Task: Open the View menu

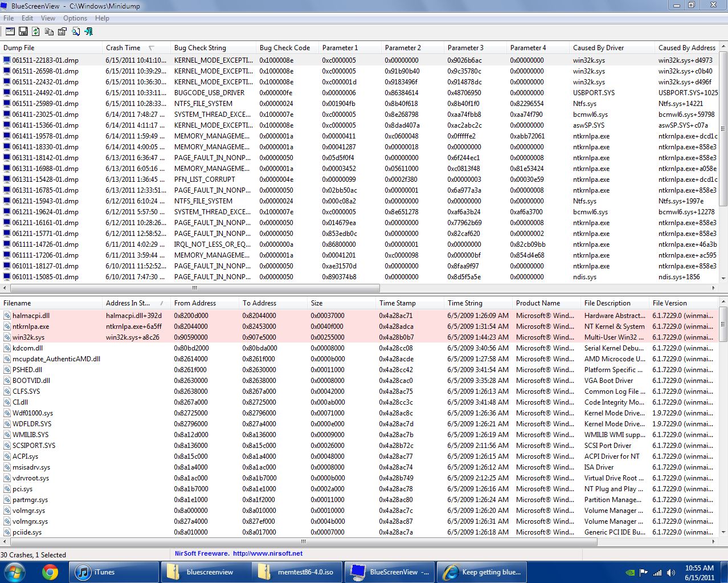Action: pyautogui.click(x=48, y=18)
